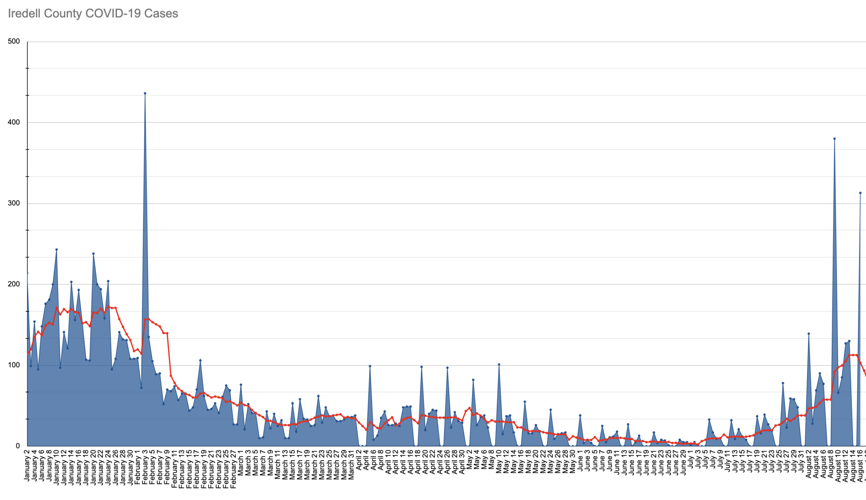Click the 0 label at the axis origin
Screen dimensions: 866x500
click(x=17, y=446)
